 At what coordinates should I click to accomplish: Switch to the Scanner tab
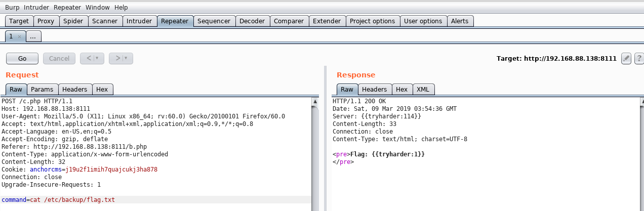pos(105,21)
